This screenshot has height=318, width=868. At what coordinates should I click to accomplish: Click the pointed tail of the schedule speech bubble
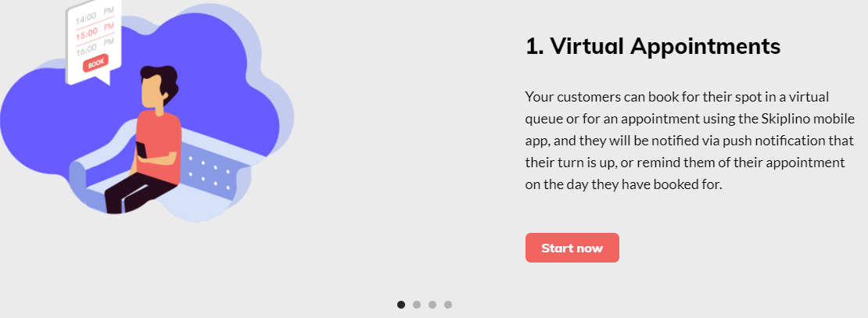pos(103,80)
